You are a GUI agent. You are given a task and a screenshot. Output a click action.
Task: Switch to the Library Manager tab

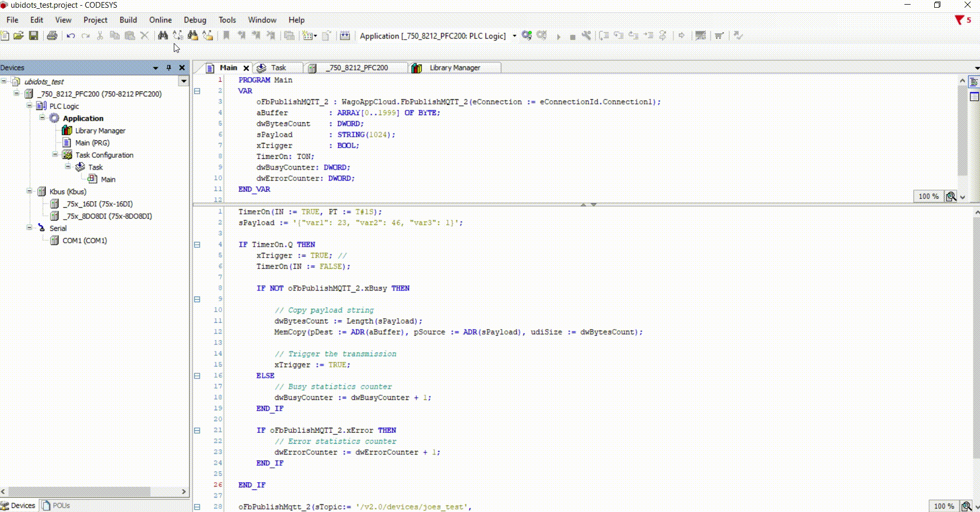pos(454,67)
